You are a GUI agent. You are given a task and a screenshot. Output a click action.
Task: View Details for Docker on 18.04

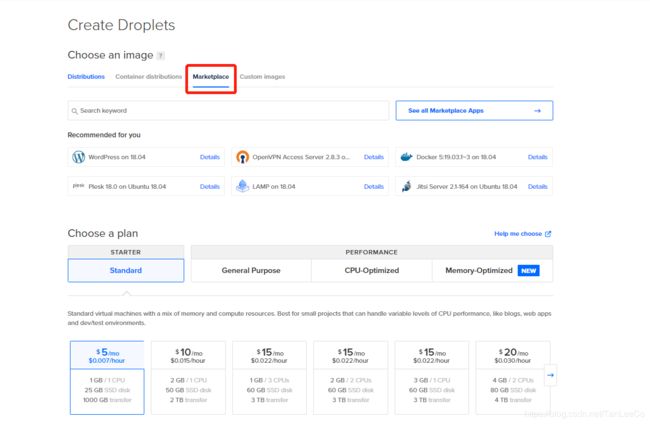(x=538, y=157)
